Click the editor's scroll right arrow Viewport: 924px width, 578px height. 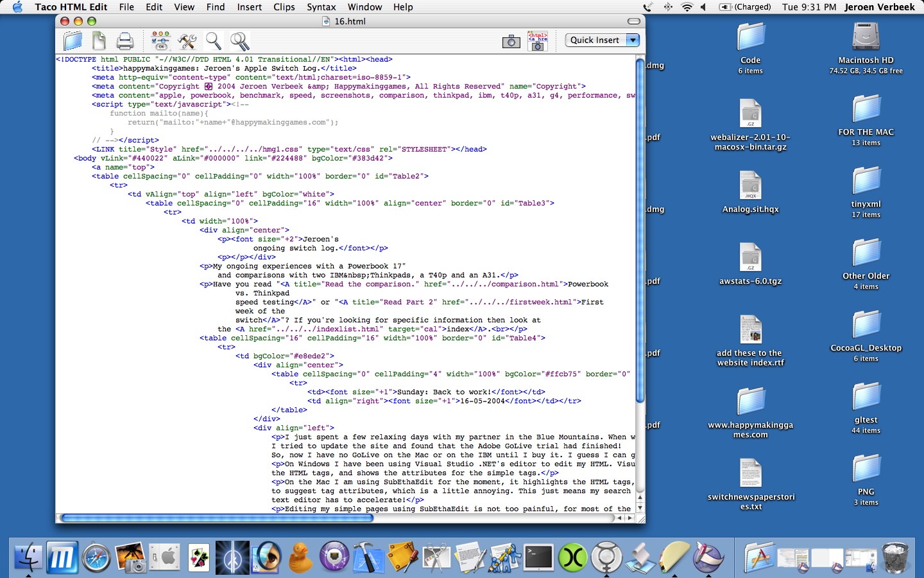[629, 518]
